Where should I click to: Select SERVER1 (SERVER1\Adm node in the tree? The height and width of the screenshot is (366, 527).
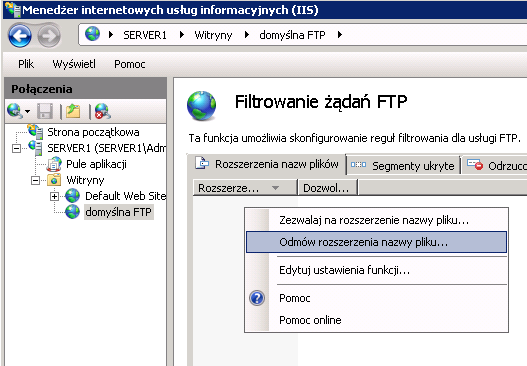click(107, 148)
